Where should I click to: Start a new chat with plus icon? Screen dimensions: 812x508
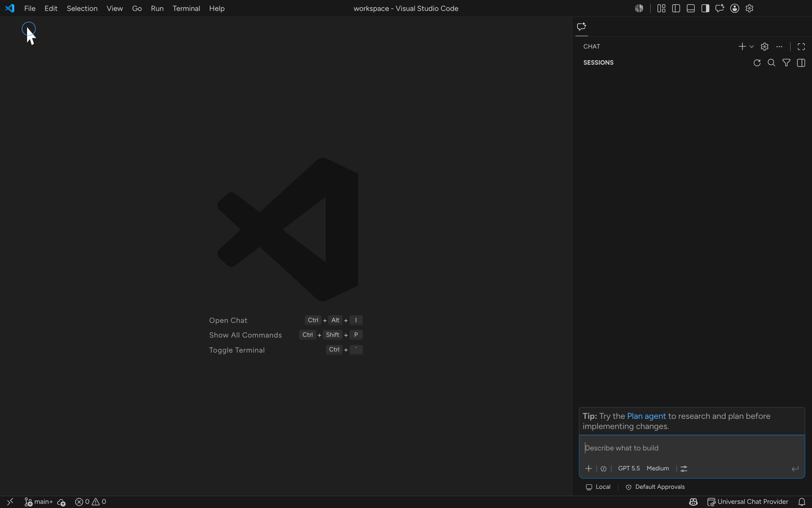[742, 46]
